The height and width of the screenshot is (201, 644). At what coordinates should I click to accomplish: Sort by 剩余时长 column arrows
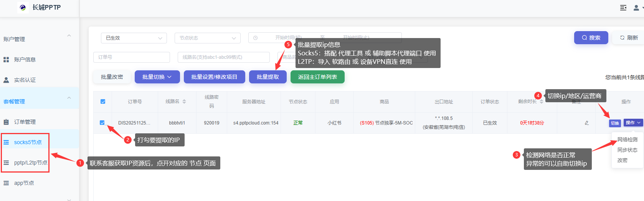click(x=541, y=101)
